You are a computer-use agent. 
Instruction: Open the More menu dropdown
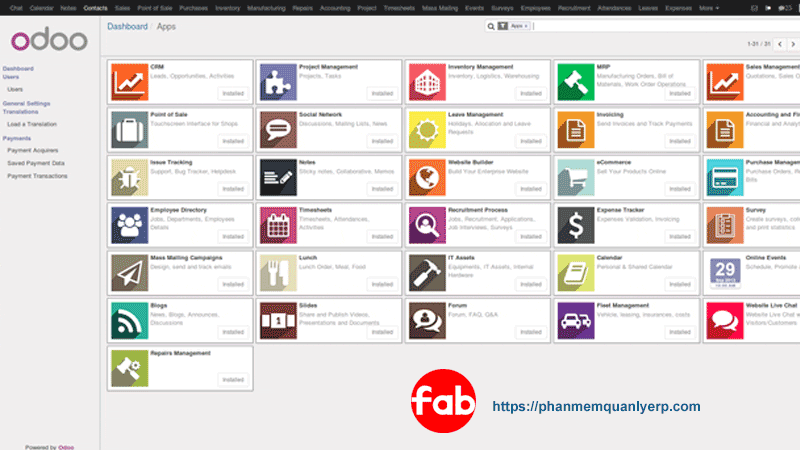(709, 8)
